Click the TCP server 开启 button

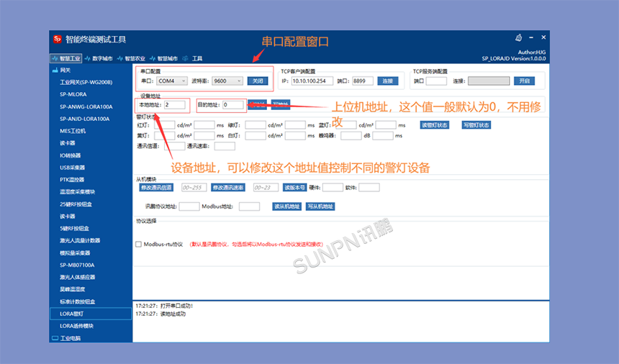[524, 81]
